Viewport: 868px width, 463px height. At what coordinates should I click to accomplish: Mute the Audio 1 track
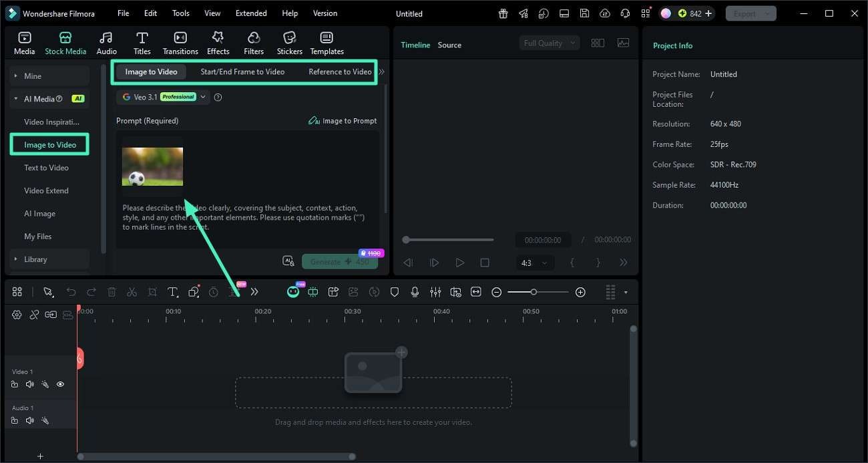[x=29, y=420]
